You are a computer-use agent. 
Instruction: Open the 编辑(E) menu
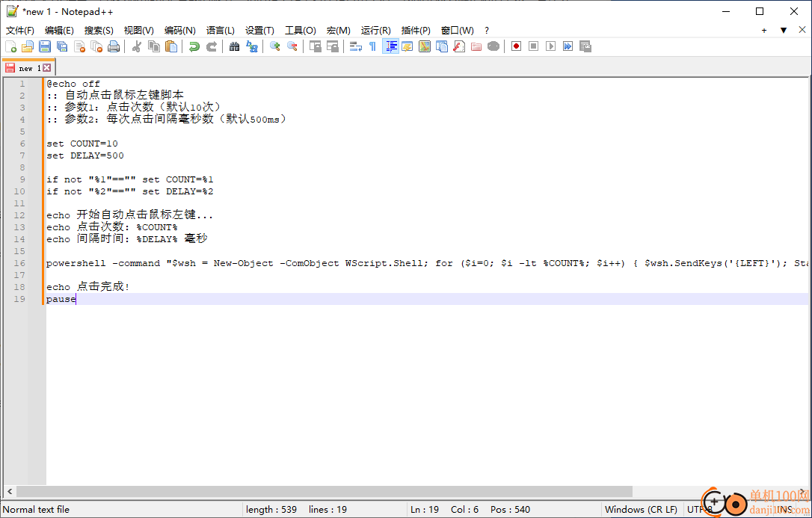click(59, 31)
